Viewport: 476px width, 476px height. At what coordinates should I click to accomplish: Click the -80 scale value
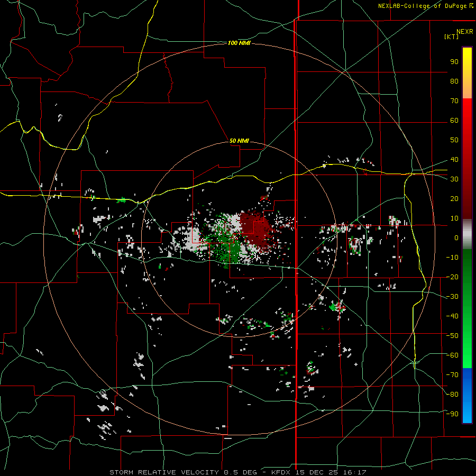(x=452, y=395)
